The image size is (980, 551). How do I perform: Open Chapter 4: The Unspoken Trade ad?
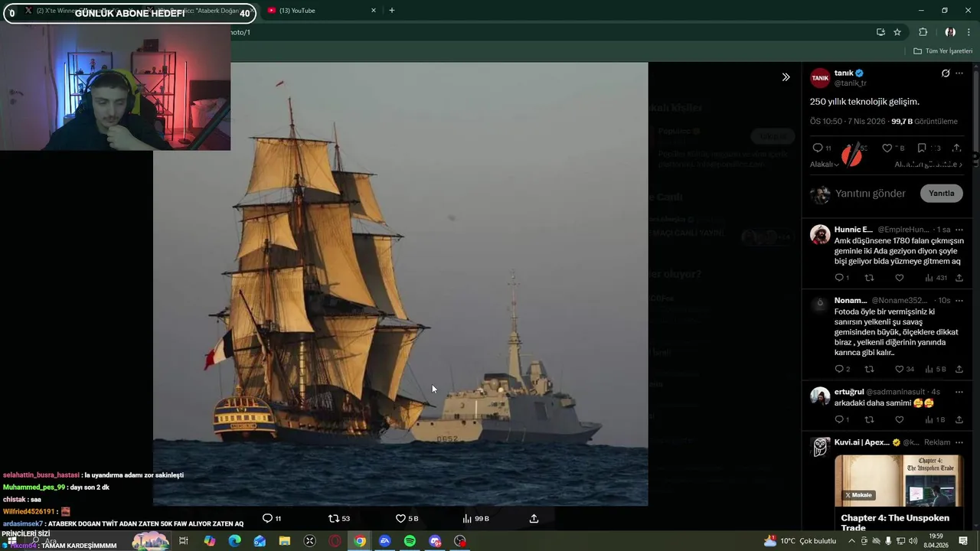pyautogui.click(x=895, y=523)
